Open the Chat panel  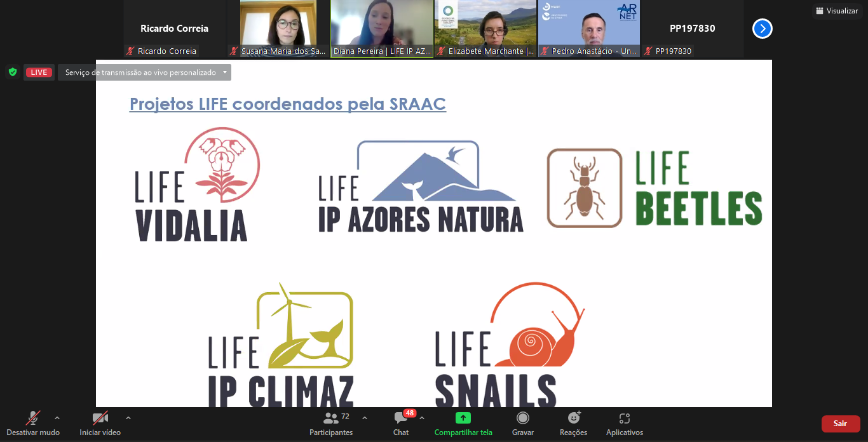(401, 423)
